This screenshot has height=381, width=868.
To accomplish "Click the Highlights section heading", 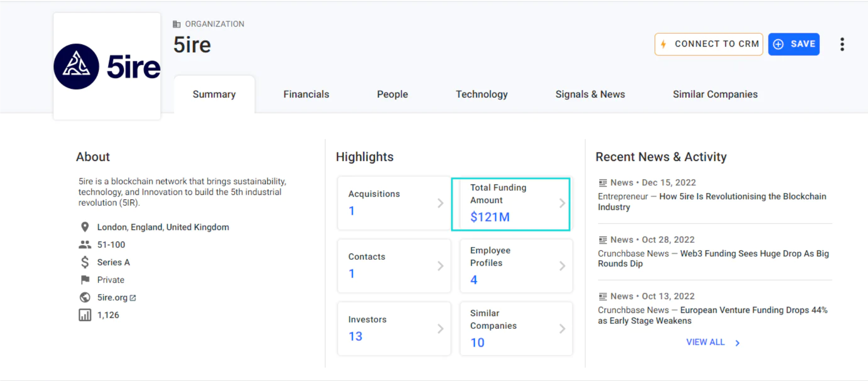I will click(x=365, y=157).
